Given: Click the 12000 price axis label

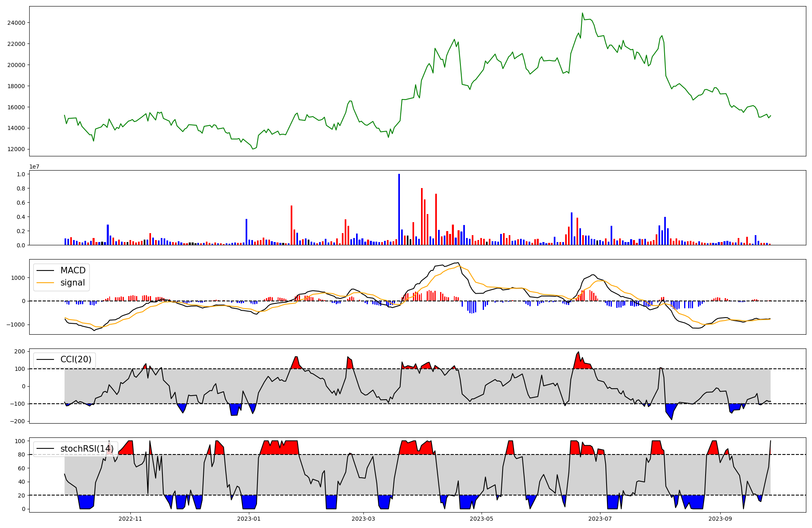Looking at the screenshot, I should 16,149.
